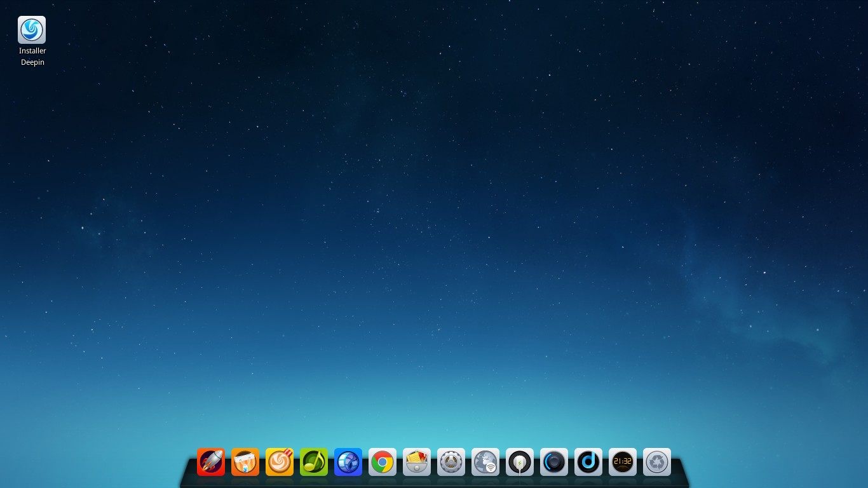Click the power plug battery icon
The height and width of the screenshot is (488, 868).
[x=520, y=462]
